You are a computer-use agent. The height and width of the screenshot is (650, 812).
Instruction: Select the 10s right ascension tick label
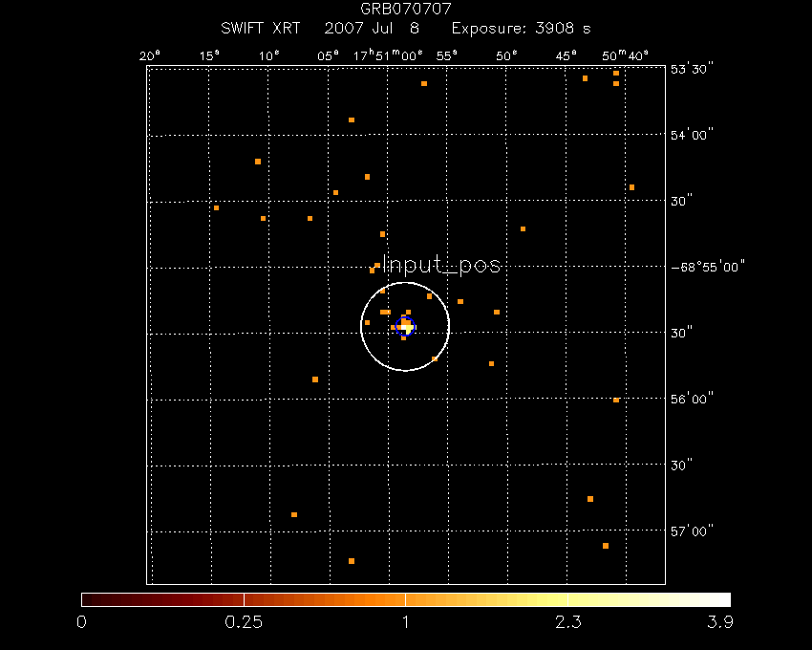268,56
